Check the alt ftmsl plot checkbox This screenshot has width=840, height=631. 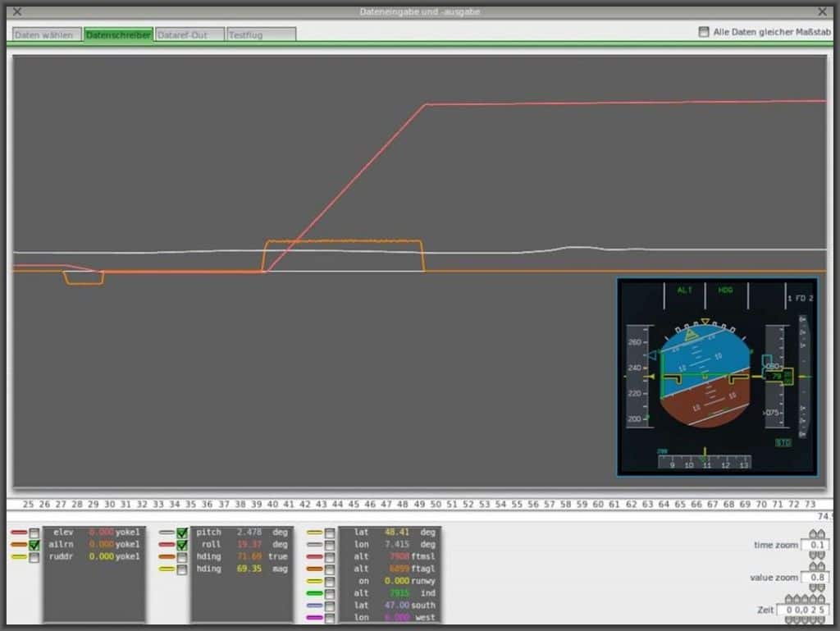330,557
